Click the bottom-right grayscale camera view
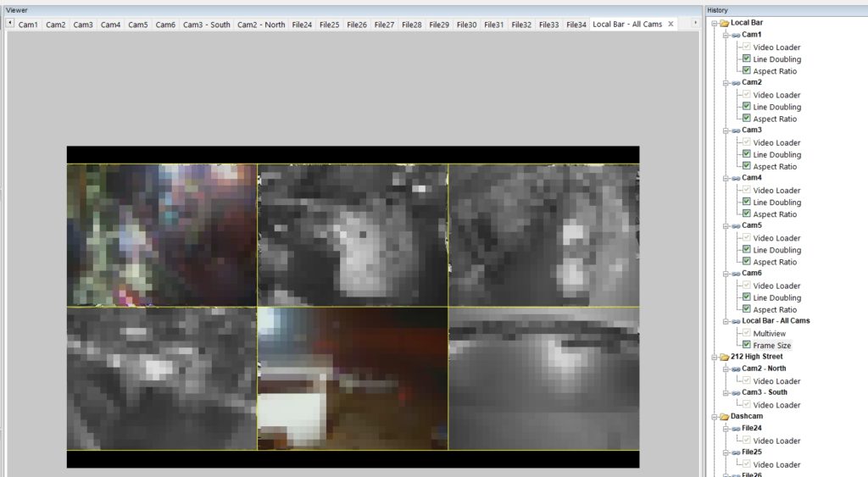 (x=543, y=379)
